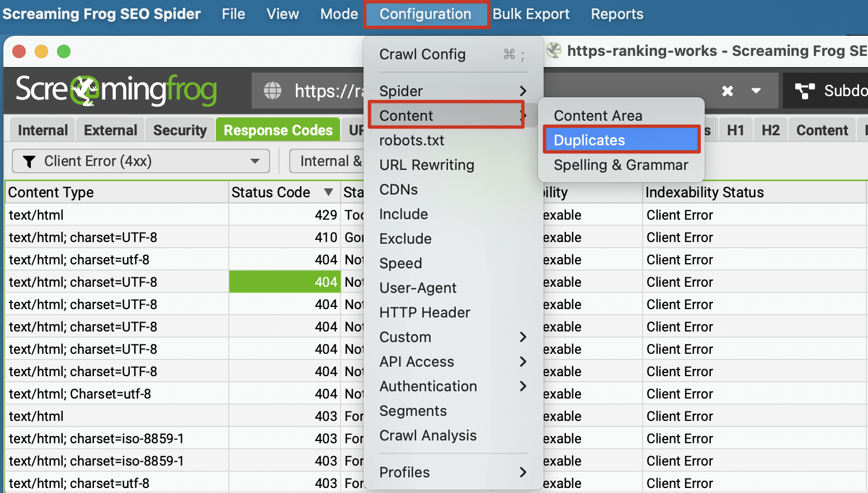This screenshot has width=868, height=493.
Task: Click the frog icon in window title
Action: tap(554, 51)
